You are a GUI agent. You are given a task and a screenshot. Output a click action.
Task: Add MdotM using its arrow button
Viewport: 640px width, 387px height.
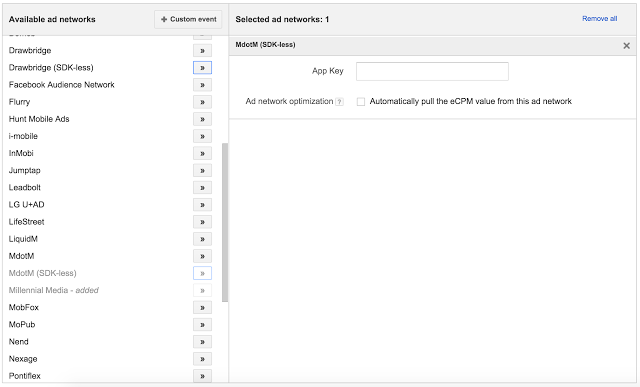[x=202, y=256]
